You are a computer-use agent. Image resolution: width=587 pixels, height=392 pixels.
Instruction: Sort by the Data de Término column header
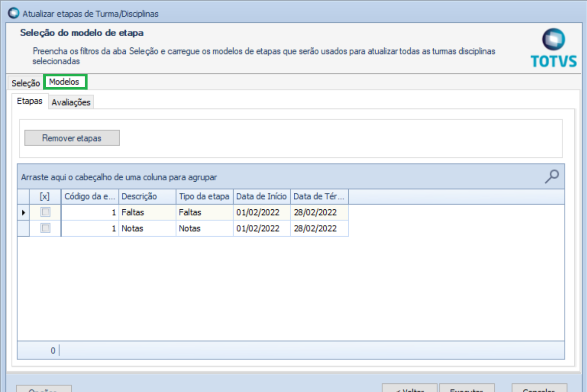(319, 197)
